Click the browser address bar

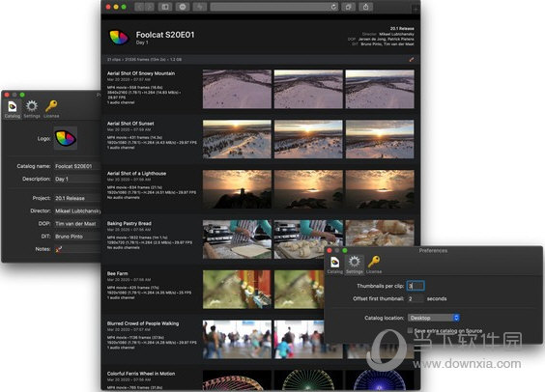click(273, 7)
